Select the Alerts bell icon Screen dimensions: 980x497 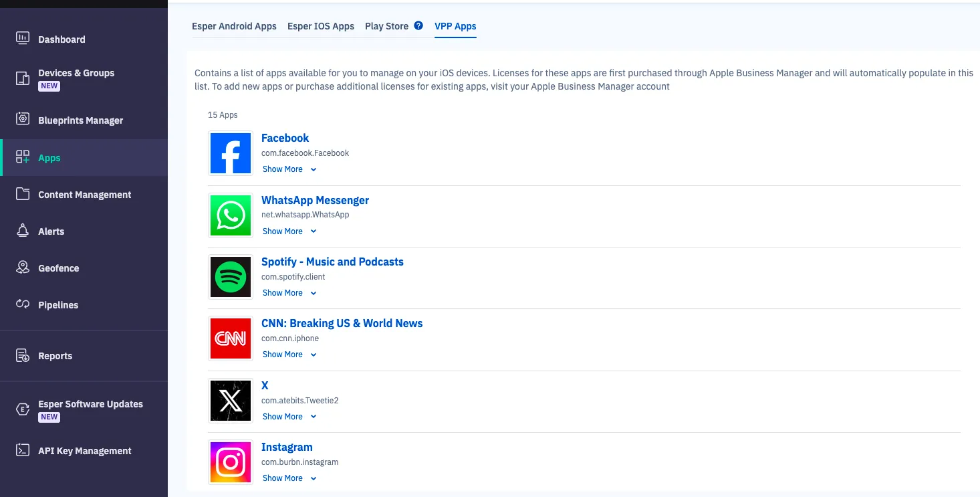click(22, 231)
